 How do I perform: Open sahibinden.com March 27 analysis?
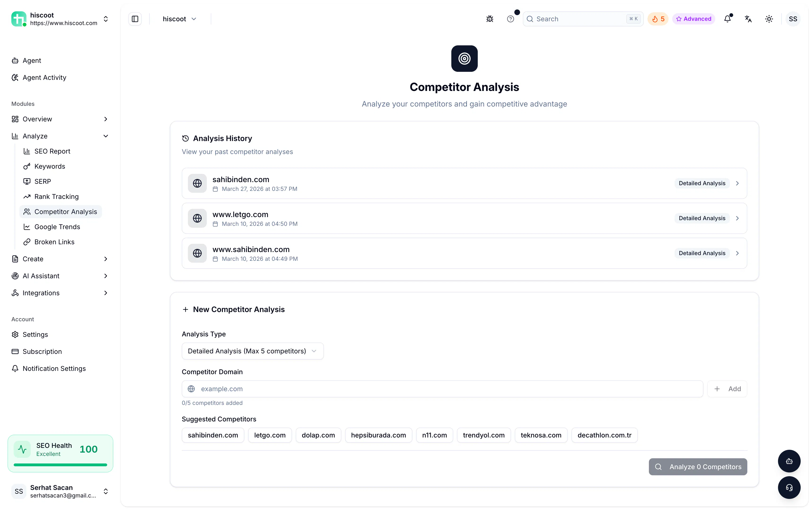click(464, 183)
